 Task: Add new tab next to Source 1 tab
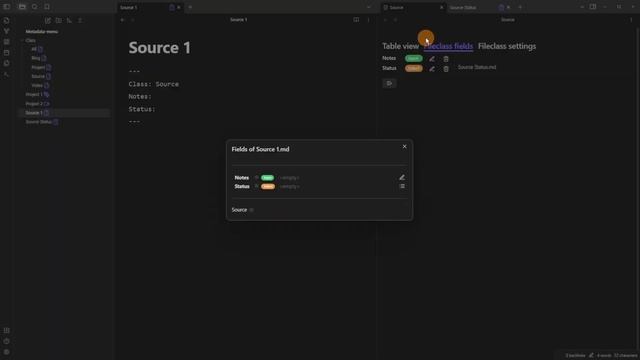click(190, 7)
